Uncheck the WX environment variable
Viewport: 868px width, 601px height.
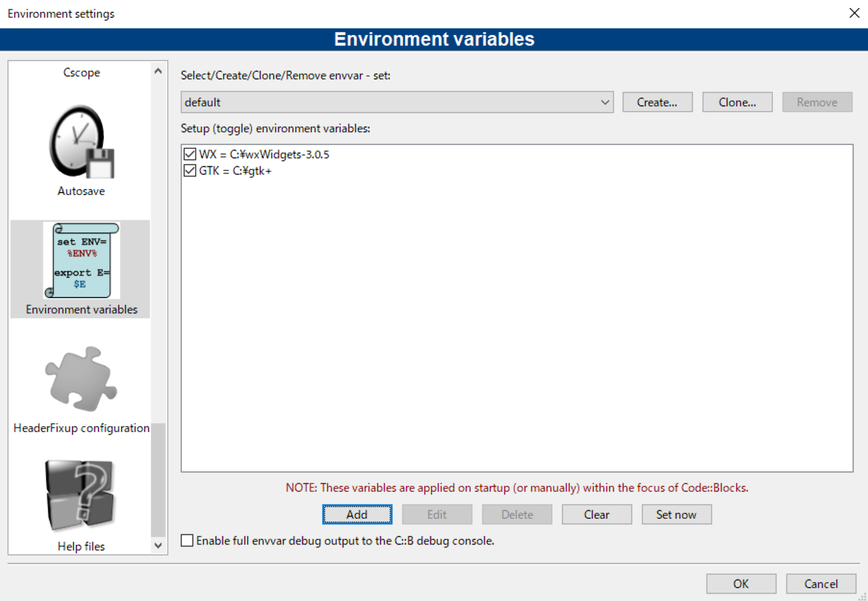[x=190, y=155]
